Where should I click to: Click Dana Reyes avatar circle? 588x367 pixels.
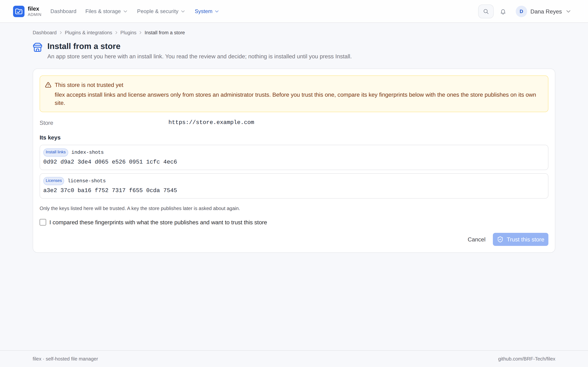click(x=521, y=11)
